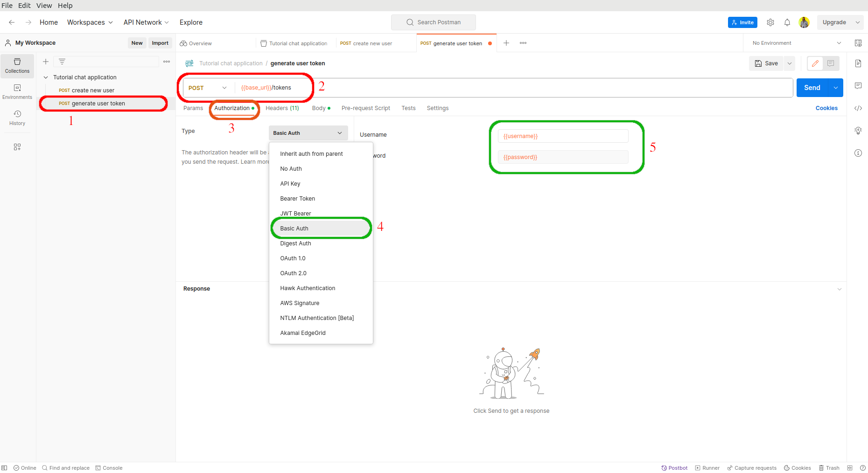Click the Invite button

click(x=742, y=22)
